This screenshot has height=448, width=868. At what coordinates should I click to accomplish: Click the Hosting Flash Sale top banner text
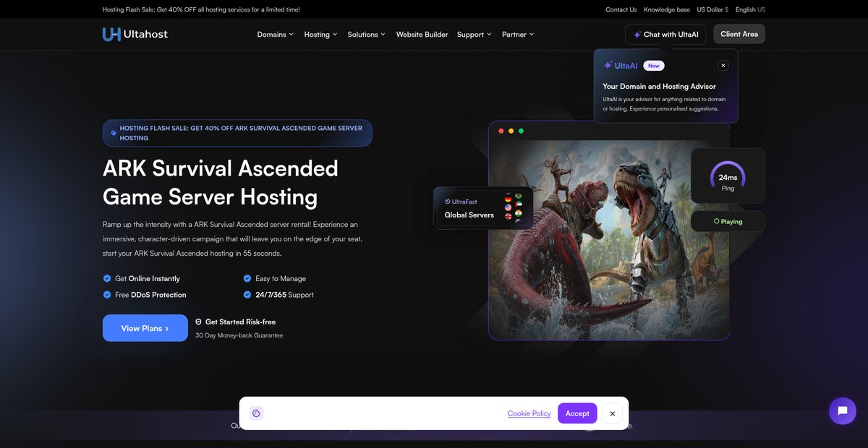201,9
